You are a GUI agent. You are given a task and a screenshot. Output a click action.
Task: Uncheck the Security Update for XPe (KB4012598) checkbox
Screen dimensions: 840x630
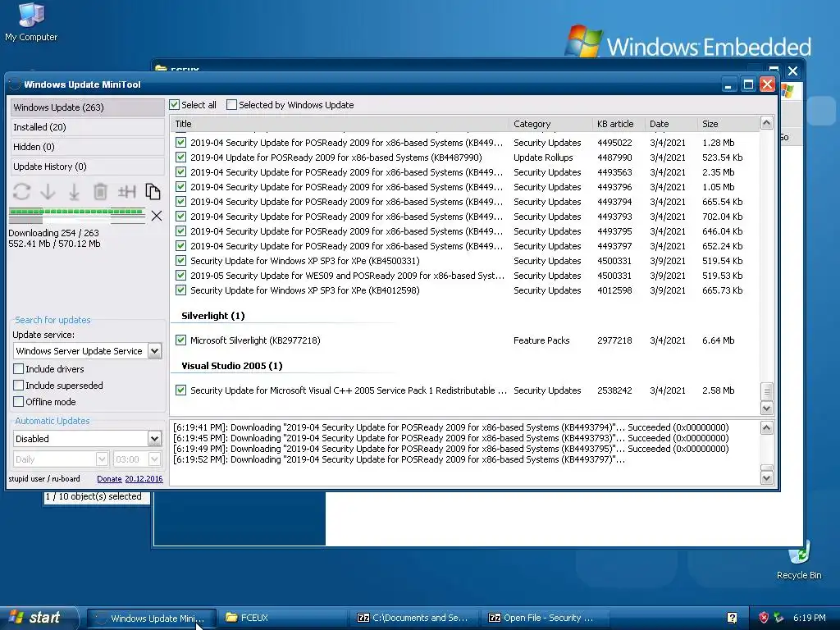pos(181,290)
